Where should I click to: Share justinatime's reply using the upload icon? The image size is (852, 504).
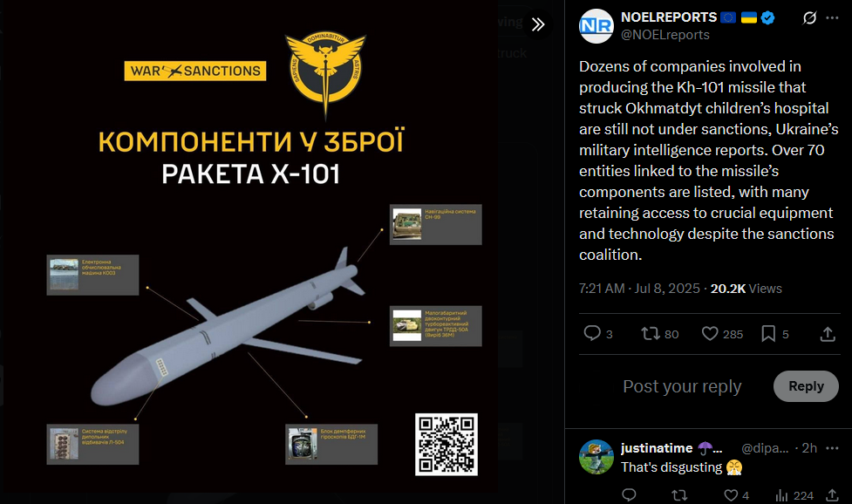tap(832, 494)
